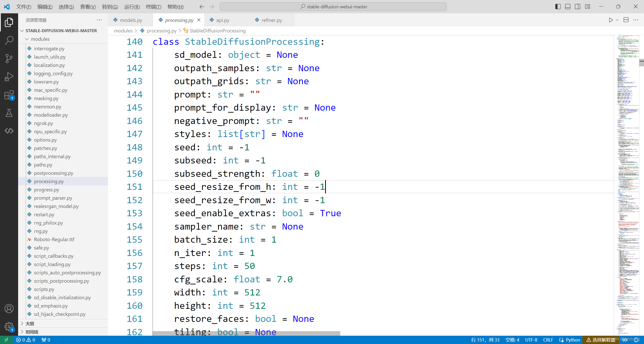Open the Manage gear settings
The image size is (644, 344).
(9, 326)
